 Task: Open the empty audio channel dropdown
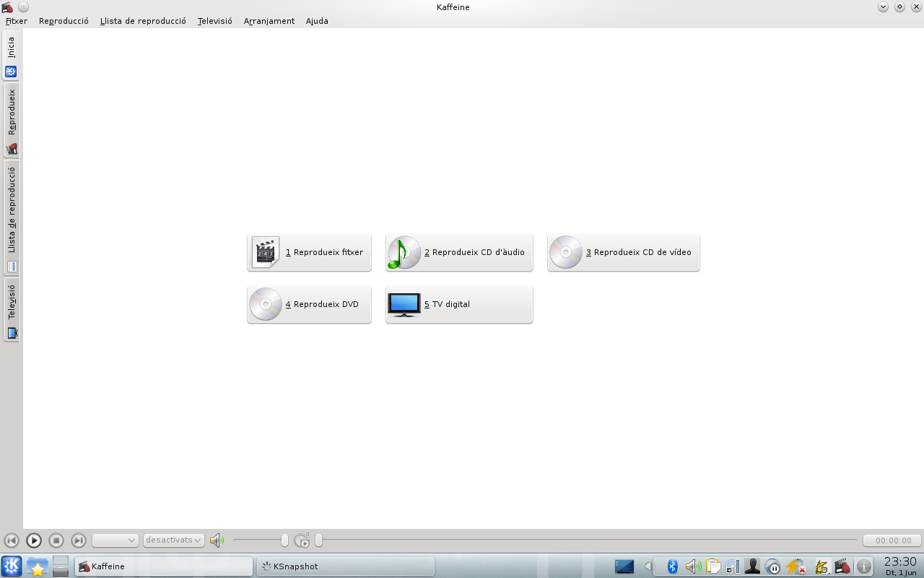click(x=115, y=540)
